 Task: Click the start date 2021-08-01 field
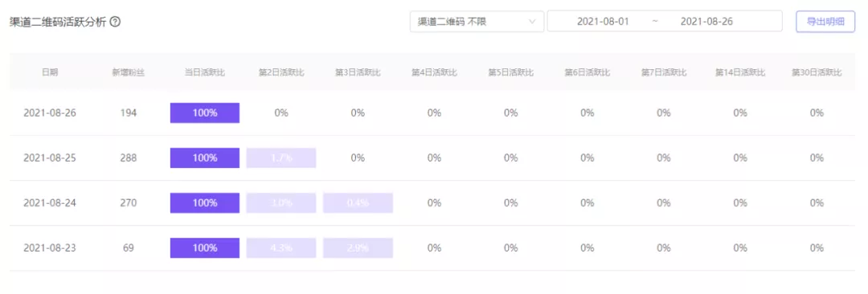click(x=603, y=22)
